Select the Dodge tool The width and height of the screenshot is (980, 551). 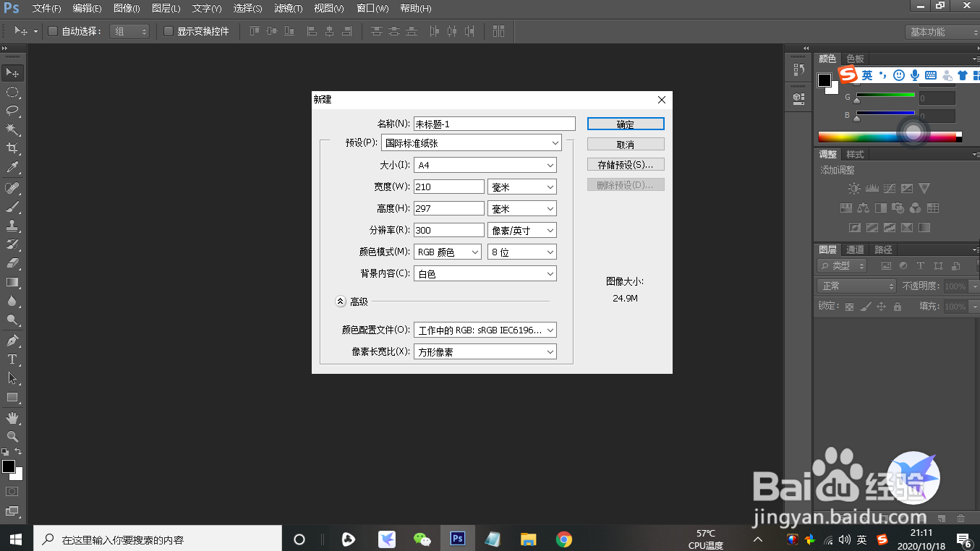(12, 320)
